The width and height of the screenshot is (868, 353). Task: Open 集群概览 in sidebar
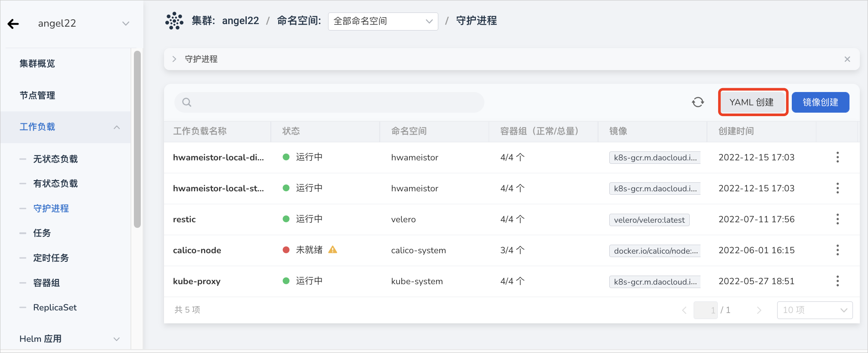[x=37, y=64]
